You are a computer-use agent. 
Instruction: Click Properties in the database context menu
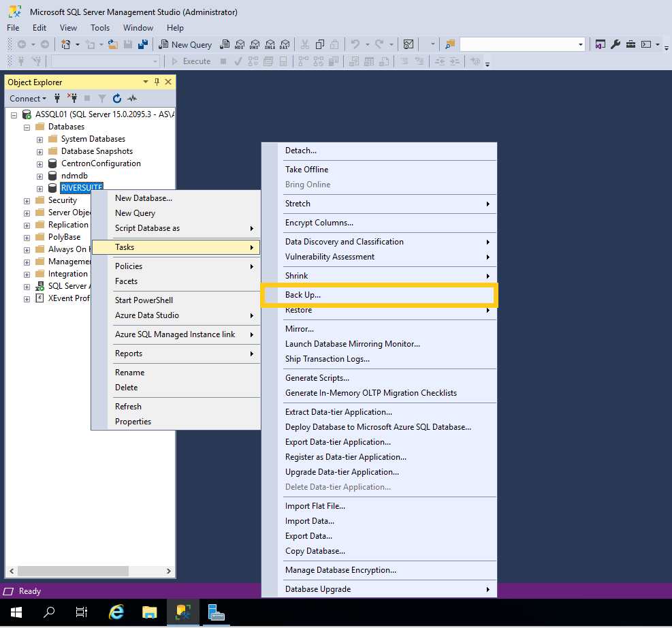tap(133, 422)
